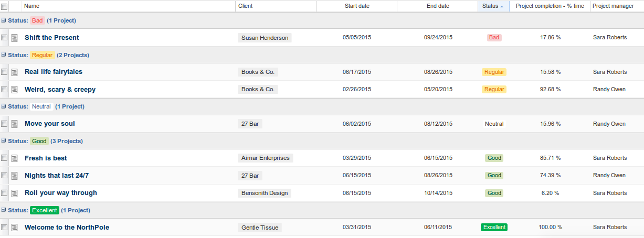This screenshot has width=644, height=238.
Task: Open the Fresh is best project link
Action: coord(46,158)
